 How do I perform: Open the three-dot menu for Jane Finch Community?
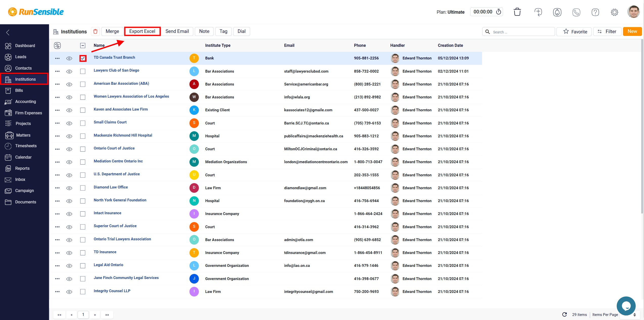[x=57, y=279]
